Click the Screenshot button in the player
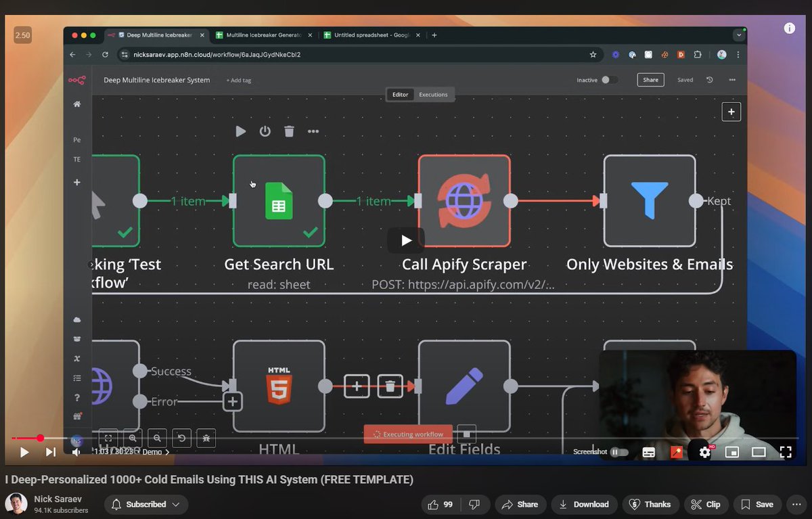 pyautogui.click(x=590, y=452)
